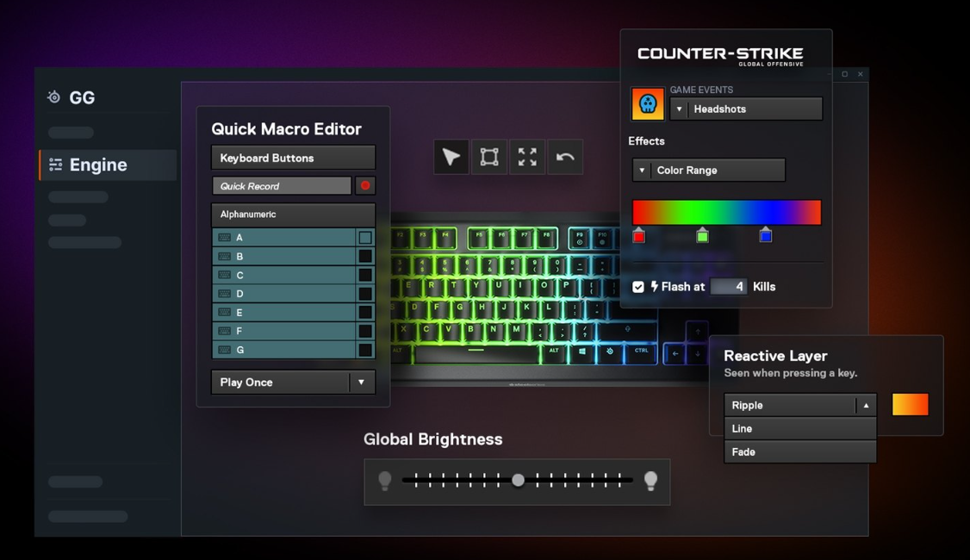
Task: Click the lightning bolt Flash icon
Action: [654, 287]
